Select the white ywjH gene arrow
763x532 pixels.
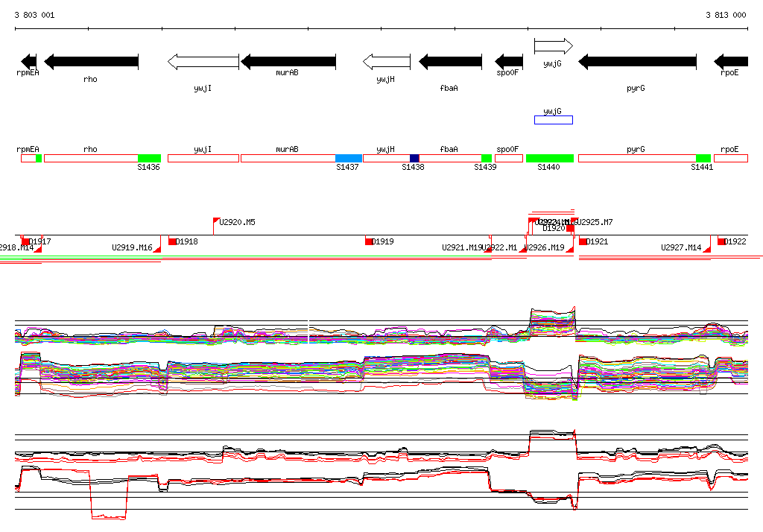pos(387,62)
